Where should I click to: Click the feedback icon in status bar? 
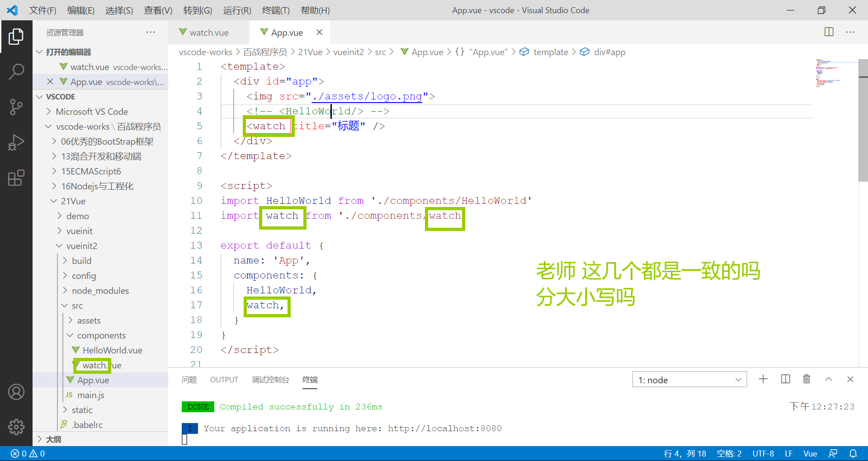(833, 453)
